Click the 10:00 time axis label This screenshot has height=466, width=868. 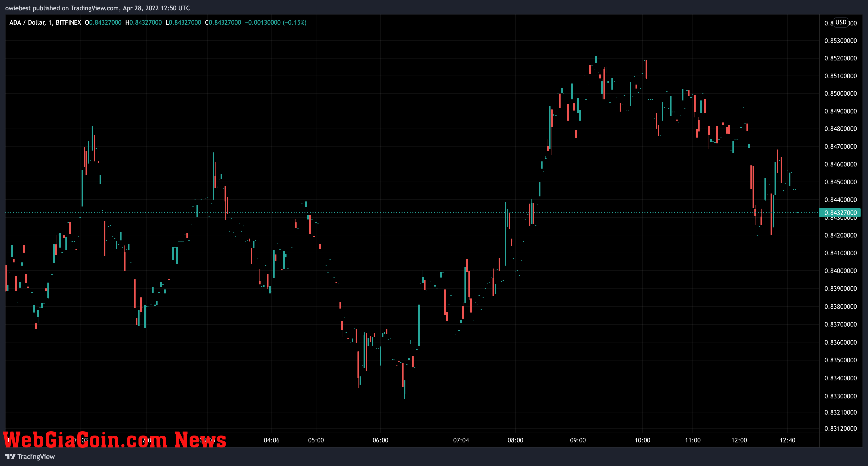642,440
